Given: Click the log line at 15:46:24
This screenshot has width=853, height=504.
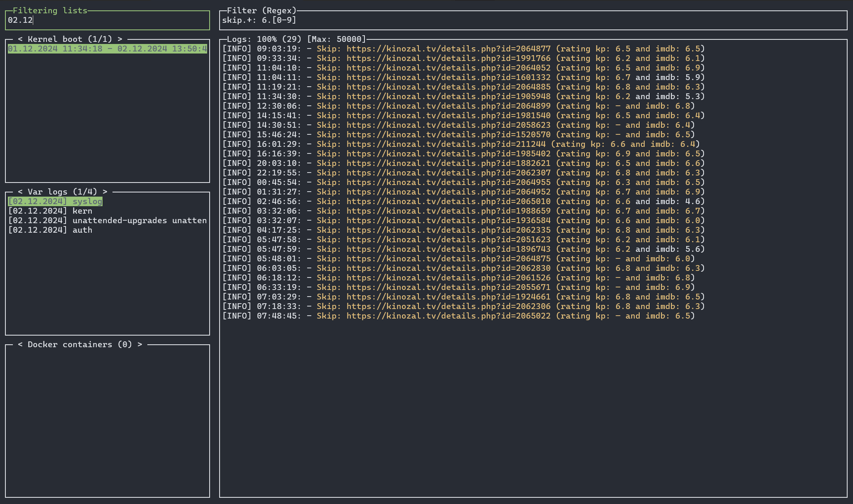Looking at the screenshot, I should [459, 135].
